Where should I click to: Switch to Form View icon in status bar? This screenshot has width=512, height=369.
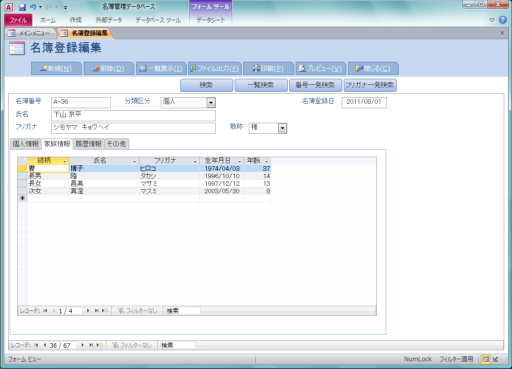point(485,359)
